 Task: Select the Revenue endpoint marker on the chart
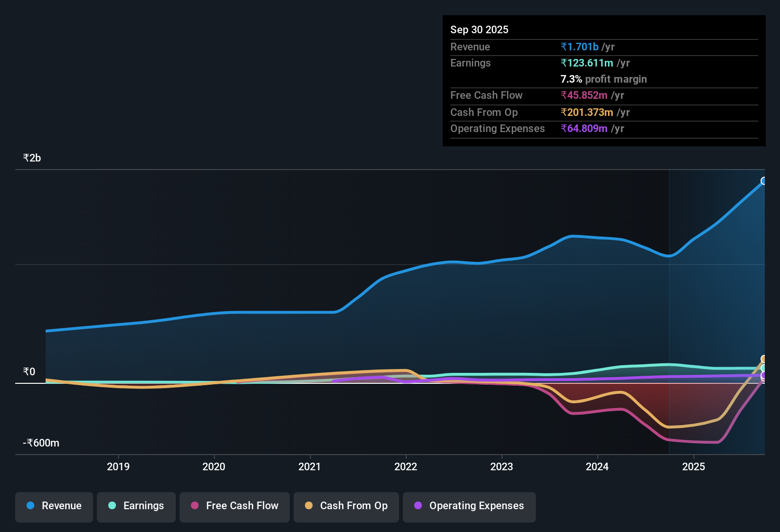pyautogui.click(x=763, y=180)
